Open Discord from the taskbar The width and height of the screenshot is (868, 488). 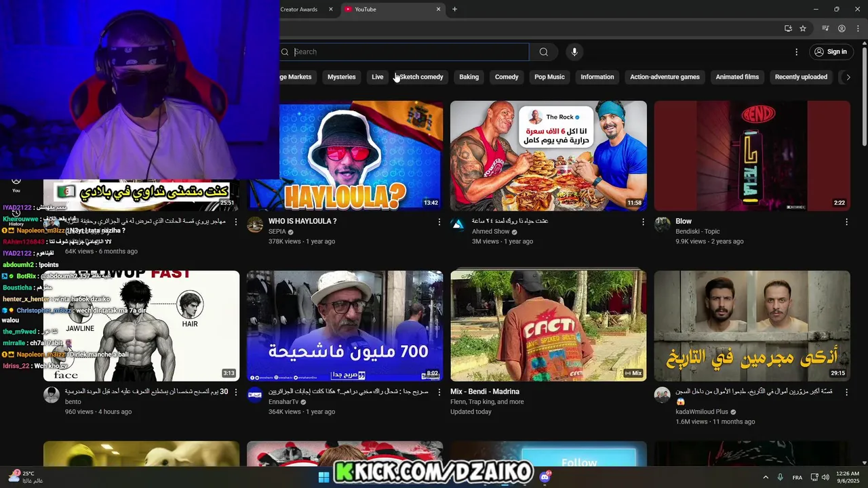pyautogui.click(x=545, y=477)
